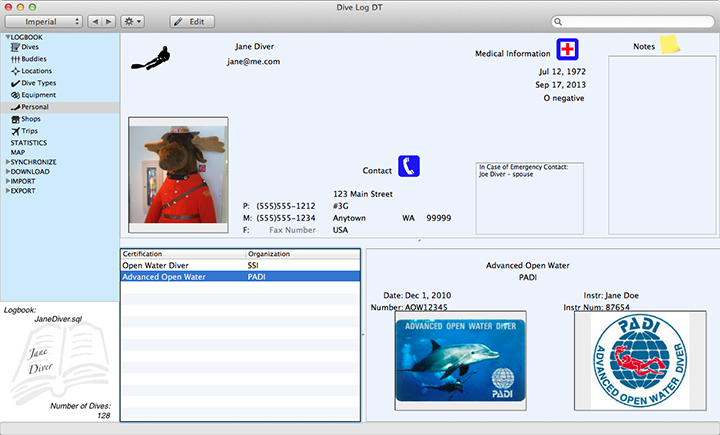Expand the DOWNLOAD section

pos(7,171)
